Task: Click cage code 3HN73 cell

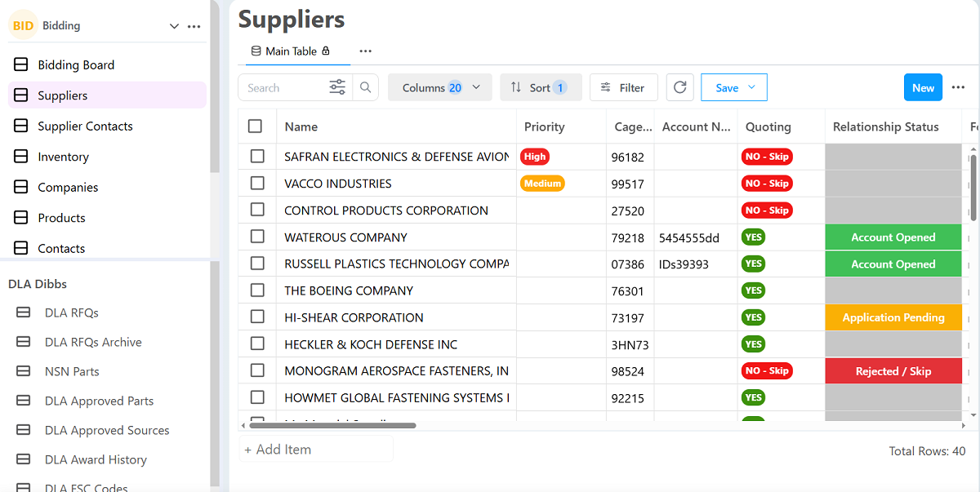Action: pos(630,344)
